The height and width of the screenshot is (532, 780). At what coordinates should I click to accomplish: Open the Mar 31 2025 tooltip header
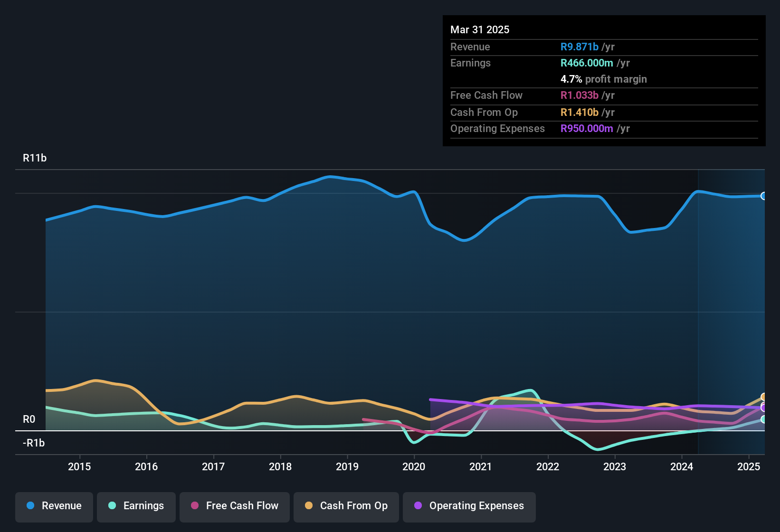(x=479, y=29)
